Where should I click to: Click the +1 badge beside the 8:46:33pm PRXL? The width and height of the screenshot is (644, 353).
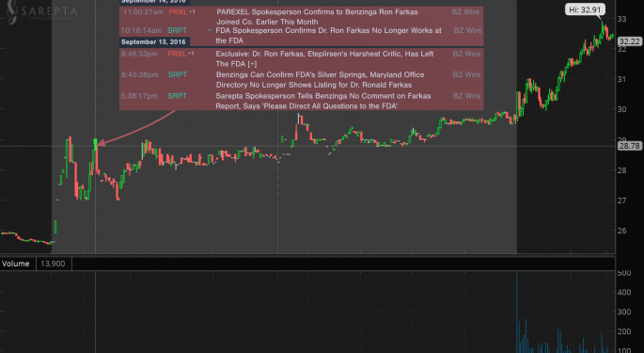coord(191,54)
